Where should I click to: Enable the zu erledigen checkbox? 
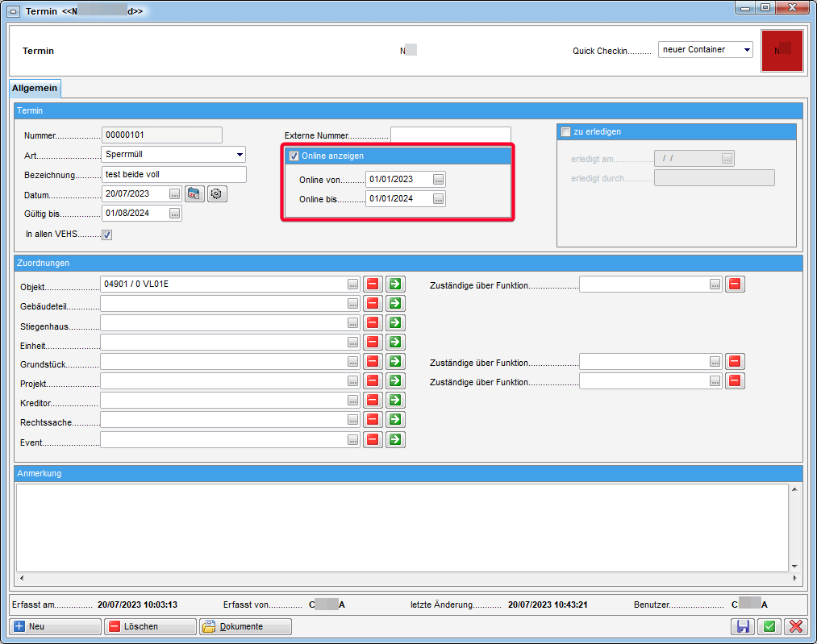click(565, 132)
